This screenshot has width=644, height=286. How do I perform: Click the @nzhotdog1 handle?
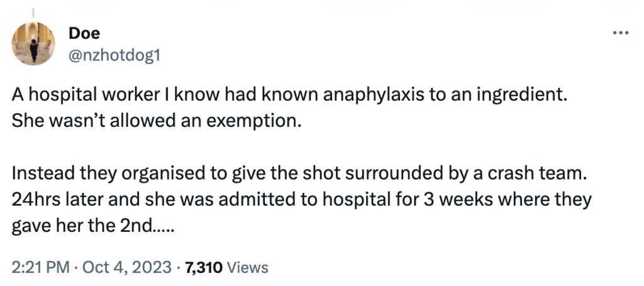tap(114, 56)
